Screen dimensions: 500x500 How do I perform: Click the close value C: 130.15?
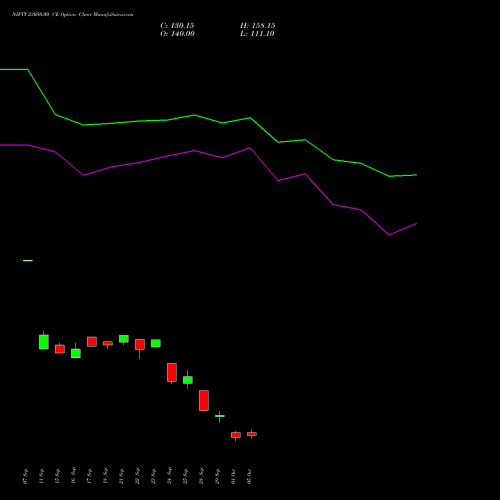pyautogui.click(x=177, y=26)
